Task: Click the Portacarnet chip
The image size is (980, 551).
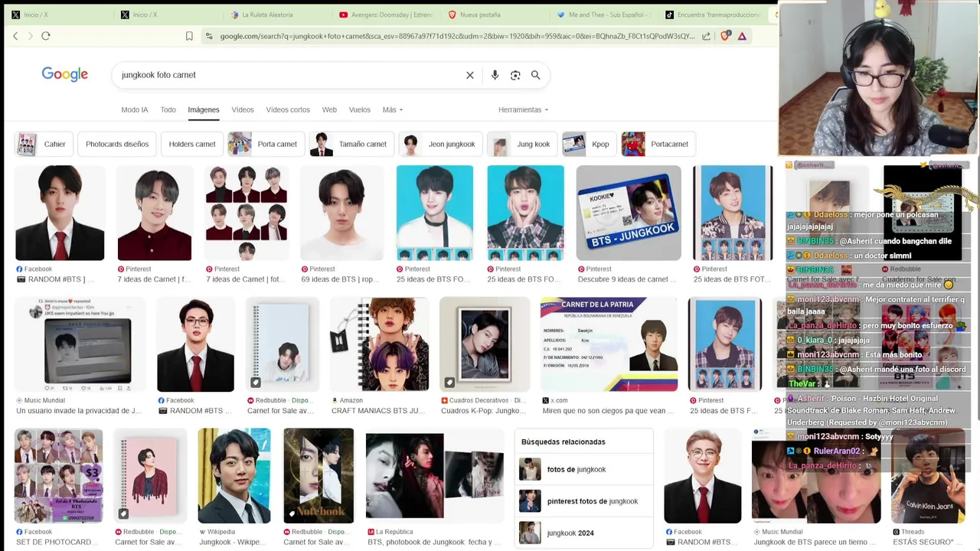Action: point(658,144)
